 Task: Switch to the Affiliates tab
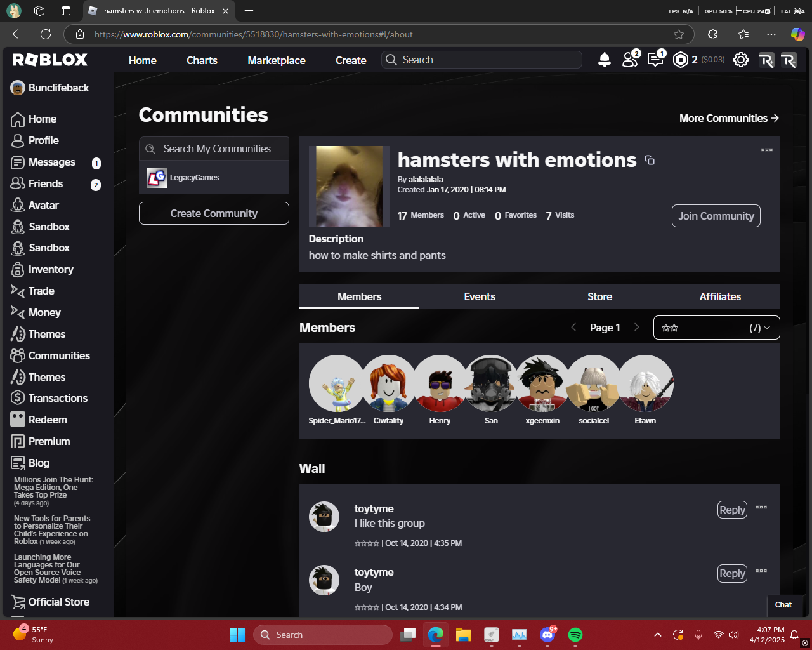pos(720,297)
